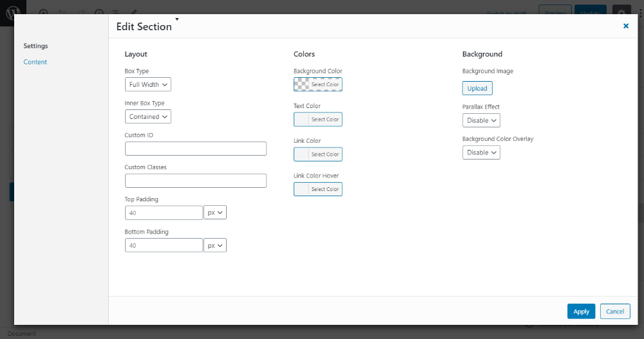Open the Inner Box Type dropdown
This screenshot has height=339, width=644.
click(148, 116)
